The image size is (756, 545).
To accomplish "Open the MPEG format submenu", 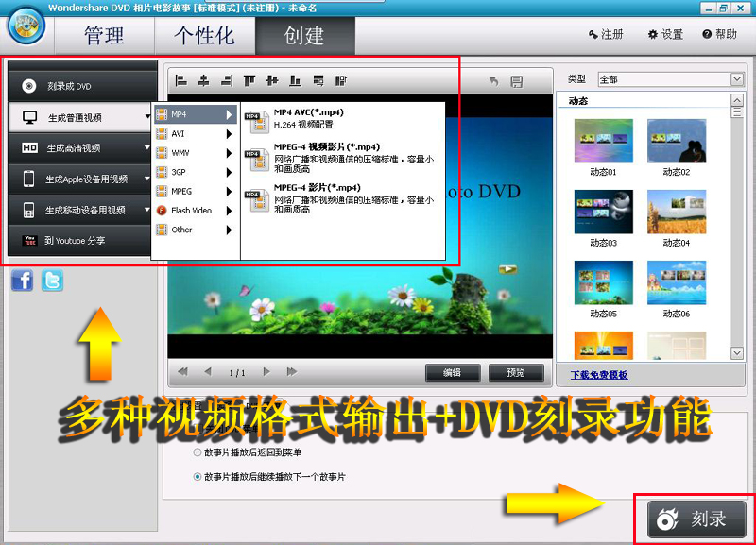I will pyautogui.click(x=196, y=192).
